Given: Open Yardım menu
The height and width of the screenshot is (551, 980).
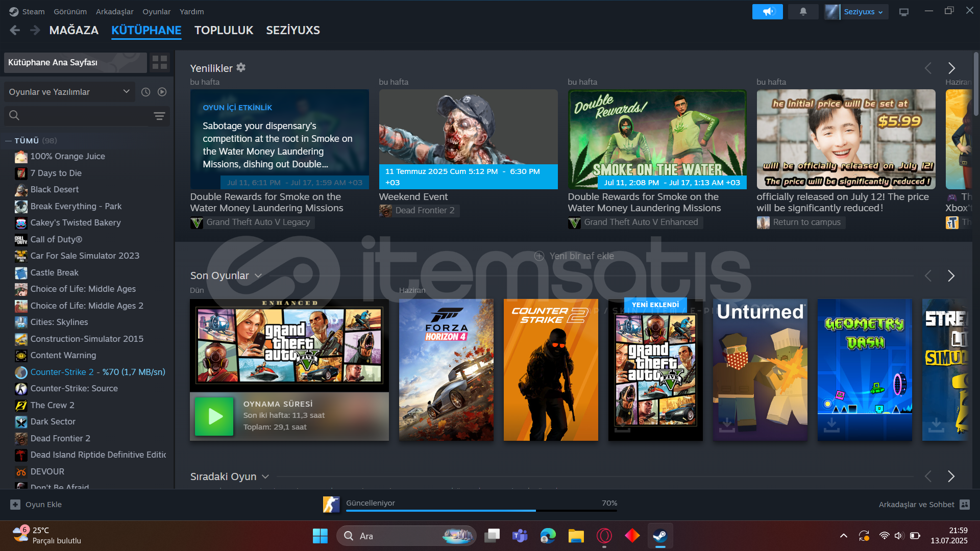Looking at the screenshot, I should [191, 11].
